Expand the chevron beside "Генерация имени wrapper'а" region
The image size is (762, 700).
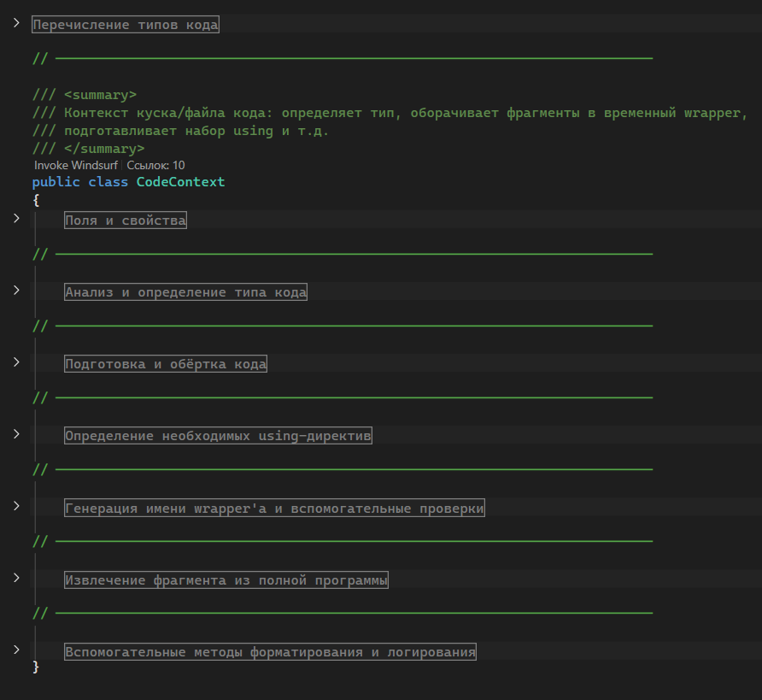point(16,506)
